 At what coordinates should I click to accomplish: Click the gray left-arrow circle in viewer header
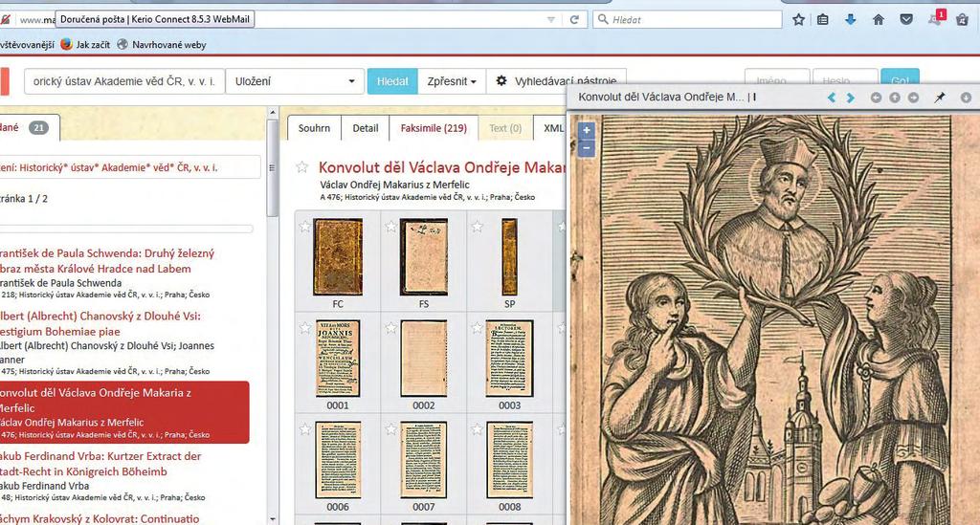[877, 98]
